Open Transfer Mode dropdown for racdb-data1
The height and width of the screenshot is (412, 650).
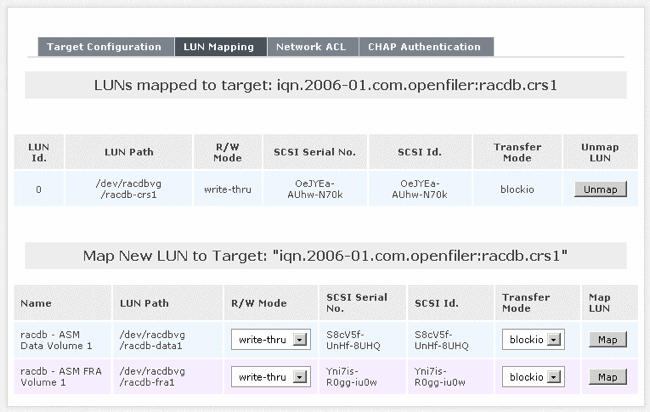(x=531, y=340)
